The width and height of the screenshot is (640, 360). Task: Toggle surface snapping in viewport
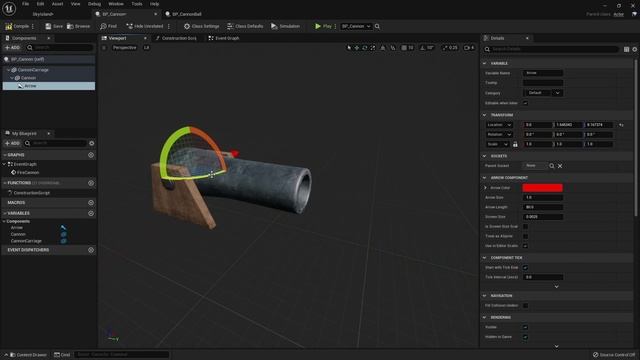393,48
